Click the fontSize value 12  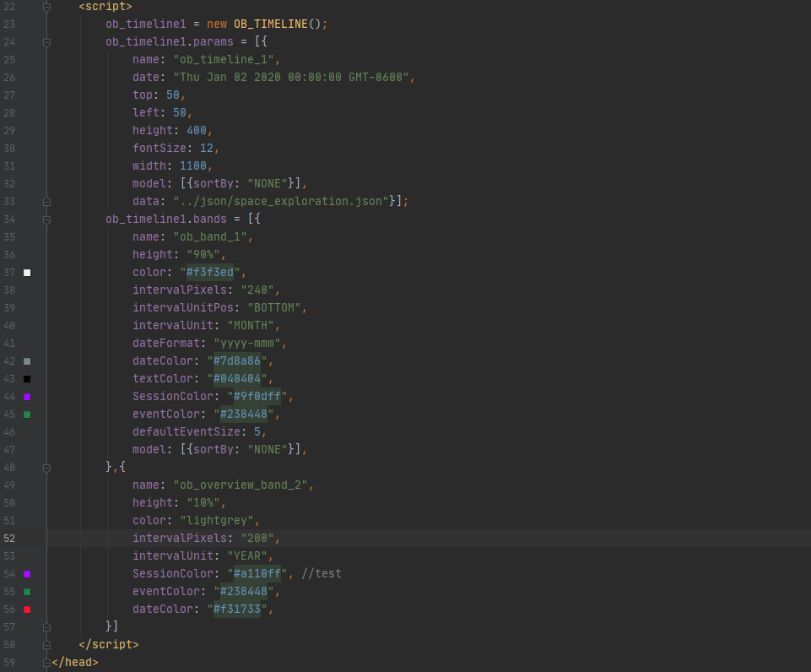[207, 149]
